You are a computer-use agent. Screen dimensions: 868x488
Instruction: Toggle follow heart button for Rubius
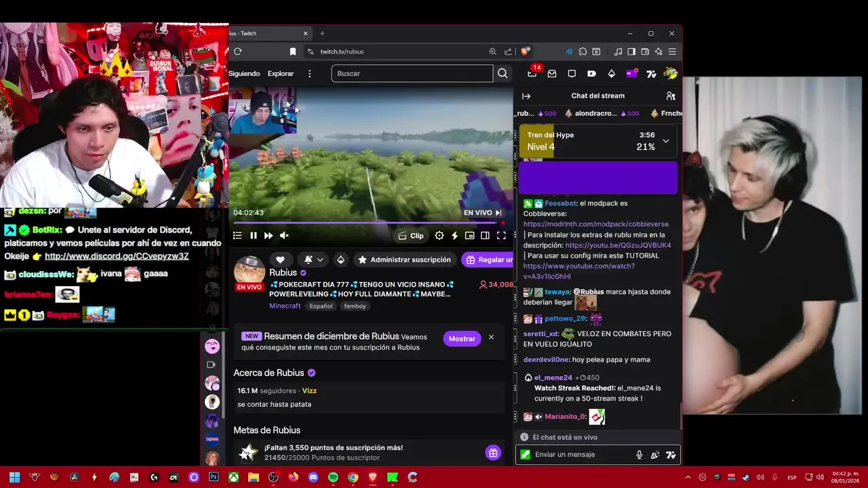click(x=280, y=260)
